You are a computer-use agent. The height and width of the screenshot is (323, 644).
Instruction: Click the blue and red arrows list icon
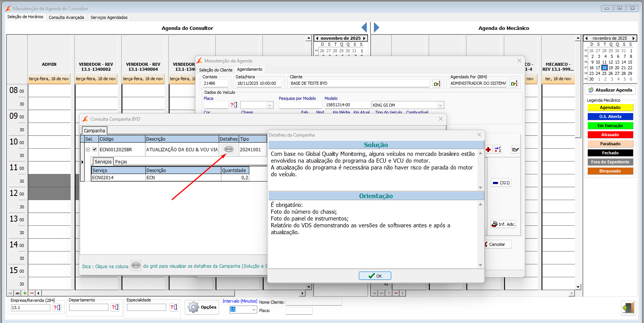(x=497, y=149)
